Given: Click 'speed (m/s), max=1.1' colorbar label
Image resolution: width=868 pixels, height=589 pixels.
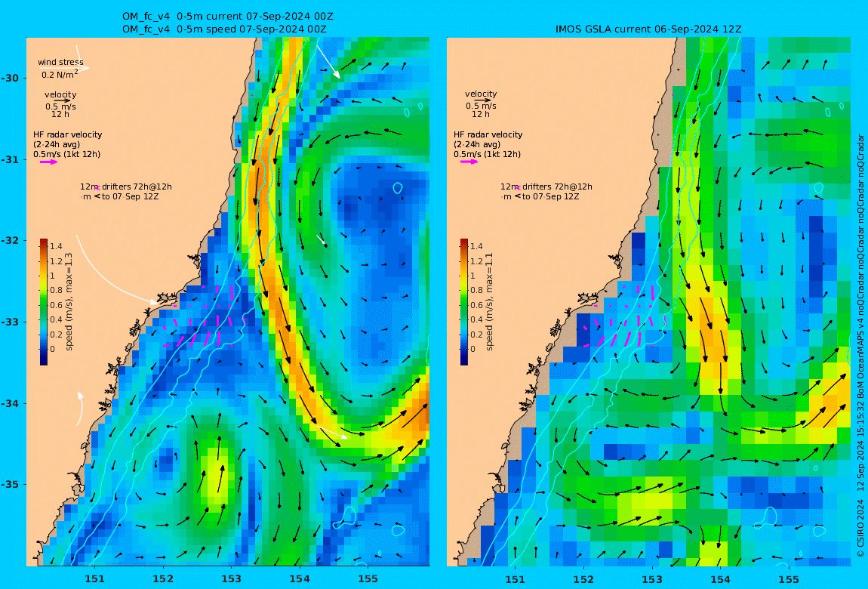Looking at the screenshot, I should (489, 302).
